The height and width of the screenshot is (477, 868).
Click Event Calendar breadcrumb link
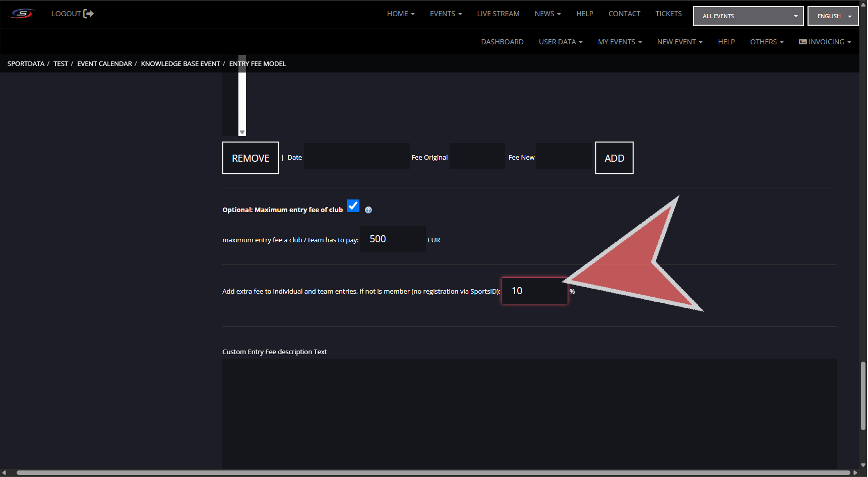pos(104,64)
